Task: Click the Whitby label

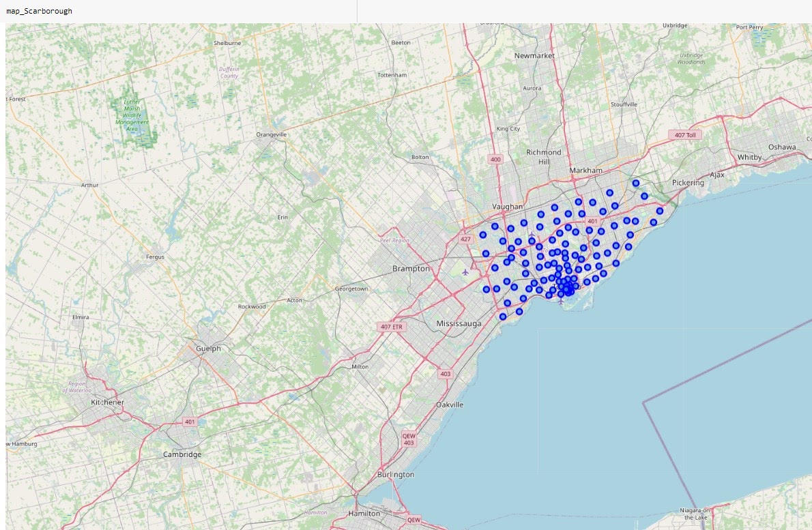Action: pos(749,158)
